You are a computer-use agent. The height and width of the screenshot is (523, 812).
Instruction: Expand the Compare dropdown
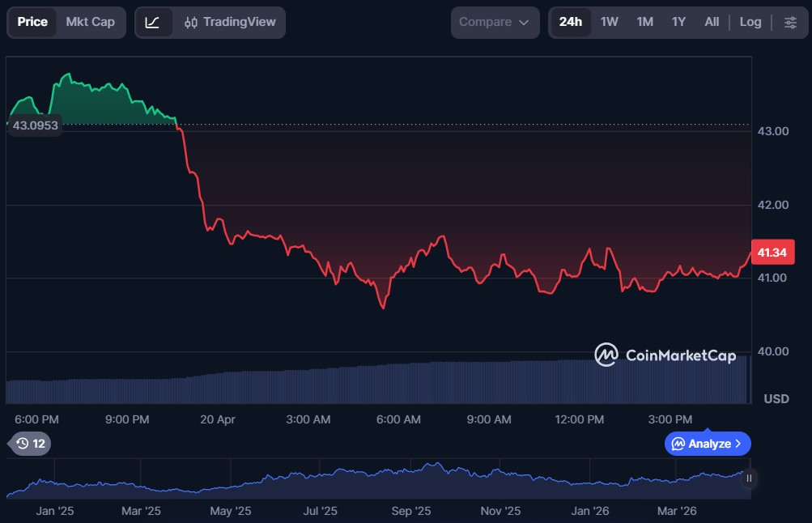click(x=494, y=22)
